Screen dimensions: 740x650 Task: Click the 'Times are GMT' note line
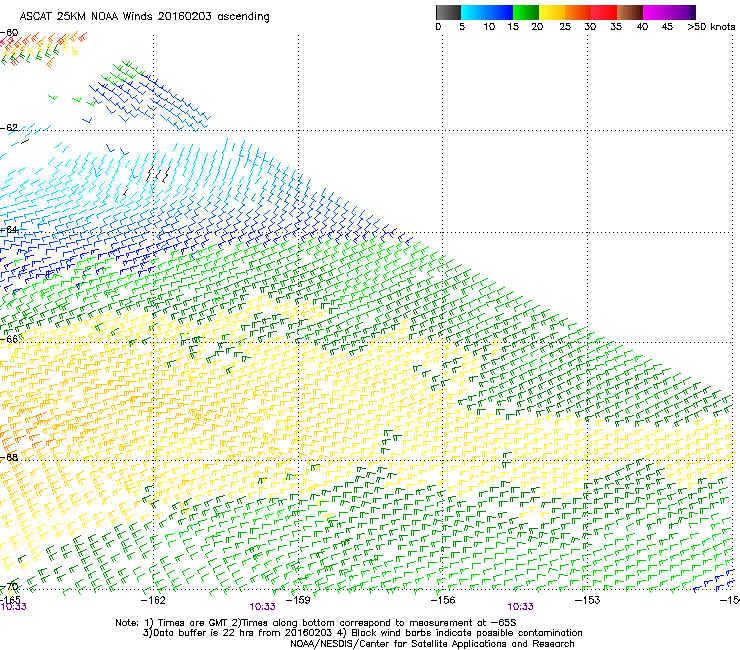point(316,623)
